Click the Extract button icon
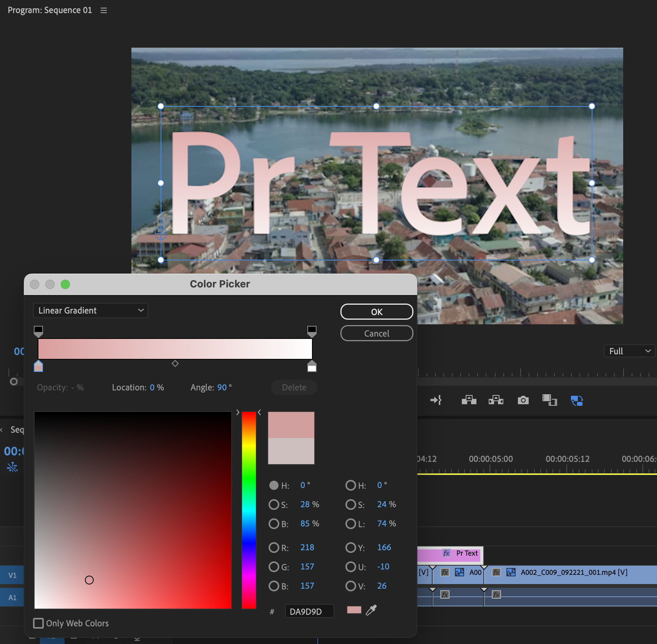 [x=496, y=400]
